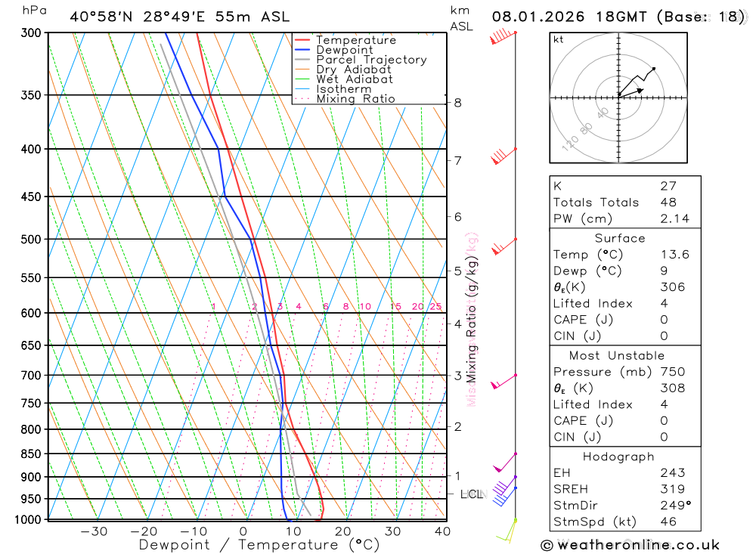Viewport: 756px width, 554px height.
Task: Click the wind barb at 500 hPa level
Action: [x=503, y=246]
